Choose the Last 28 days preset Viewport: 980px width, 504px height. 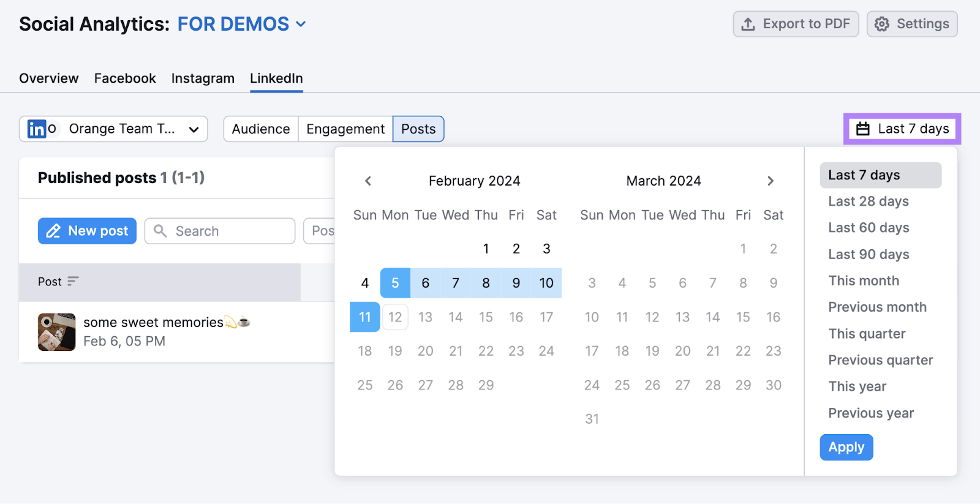868,201
